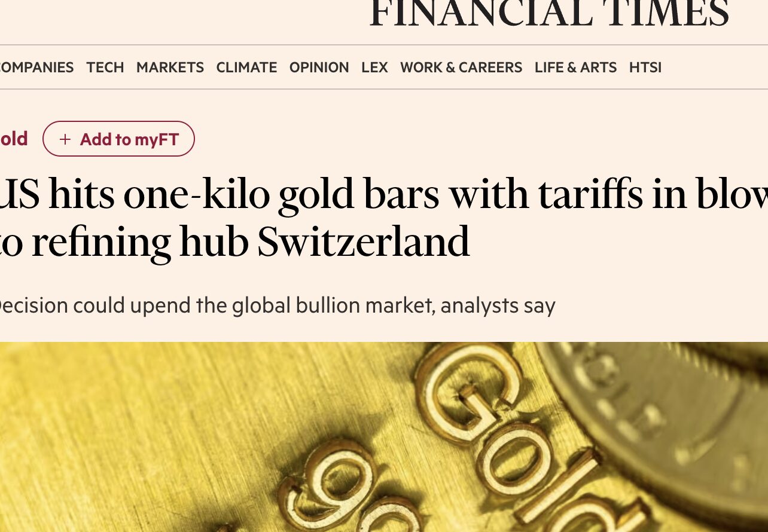Select Life & Arts in navigation

[575, 68]
